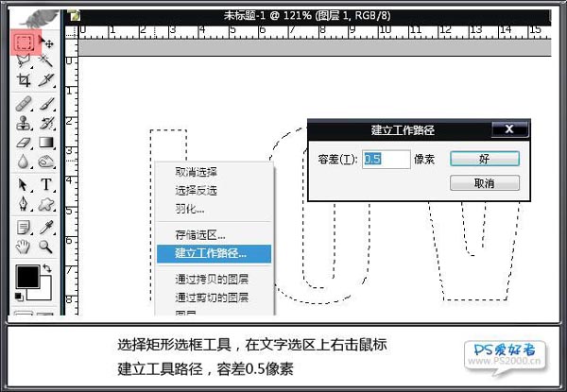Choose the Brush tool
Image resolution: width=567 pixels, height=392 pixels.
point(46,102)
